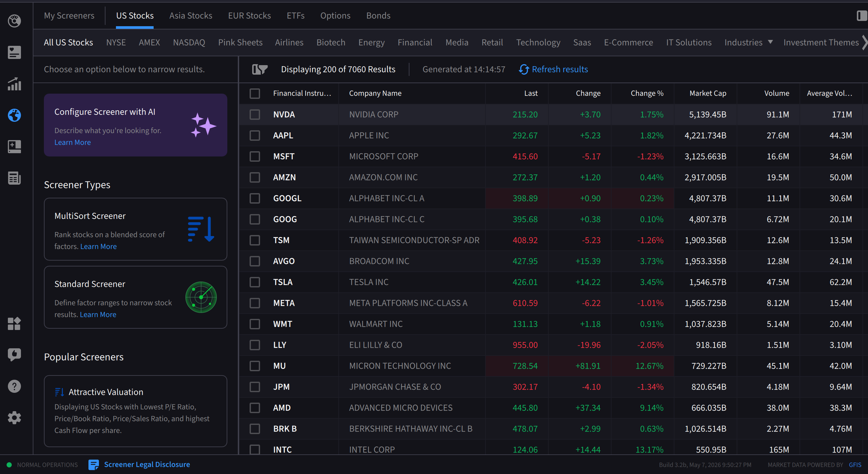Screen dimensions: 868x474
Task: Open the GFIS market data link
Action: (x=855, y=465)
